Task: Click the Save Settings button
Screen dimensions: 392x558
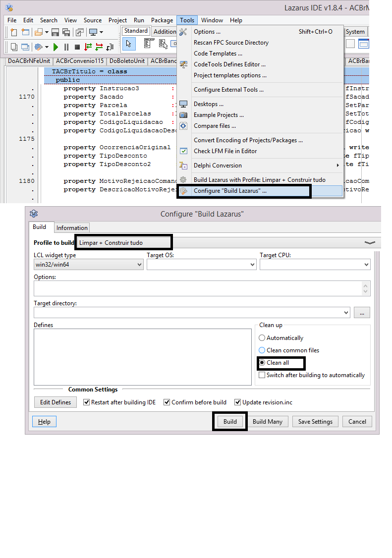Action: (315, 422)
